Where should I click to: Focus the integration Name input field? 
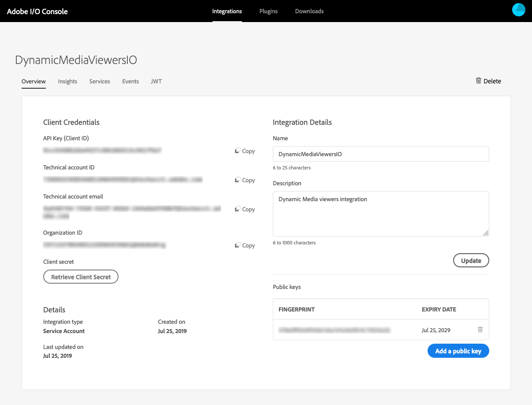(x=381, y=154)
